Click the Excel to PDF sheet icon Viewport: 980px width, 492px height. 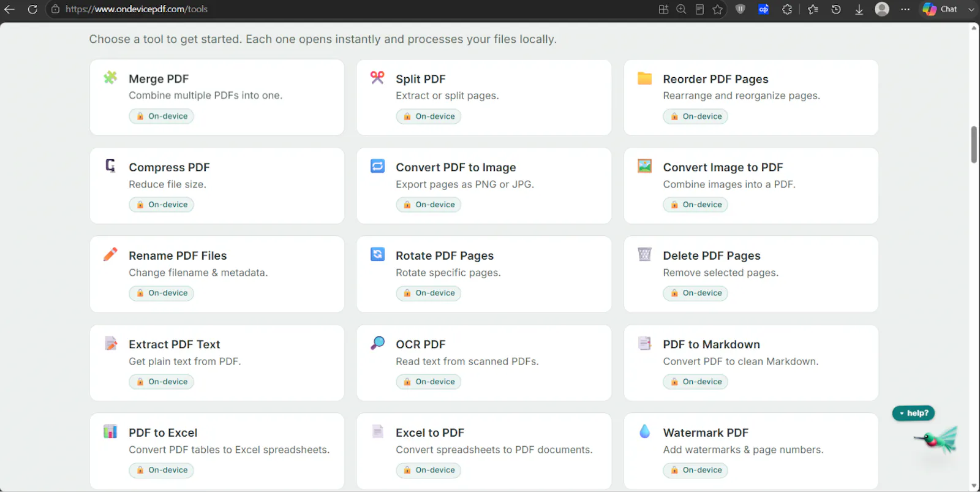click(x=377, y=431)
